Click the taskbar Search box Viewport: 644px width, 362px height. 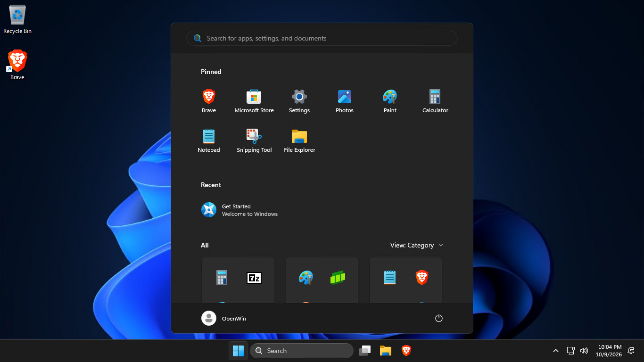[x=302, y=351]
